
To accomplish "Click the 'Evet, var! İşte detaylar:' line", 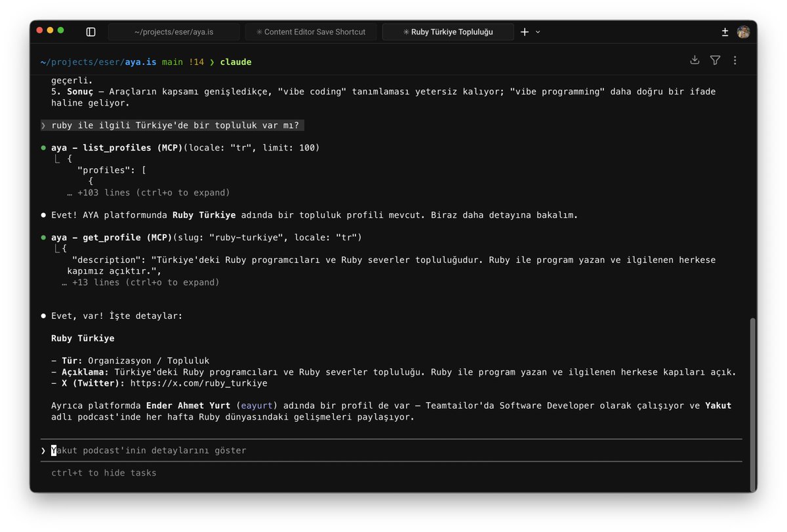I will (117, 316).
